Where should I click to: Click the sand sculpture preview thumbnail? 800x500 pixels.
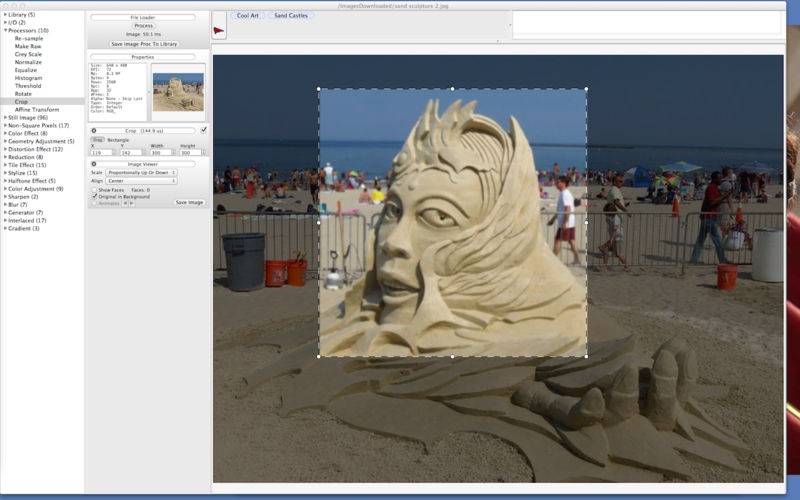click(178, 92)
